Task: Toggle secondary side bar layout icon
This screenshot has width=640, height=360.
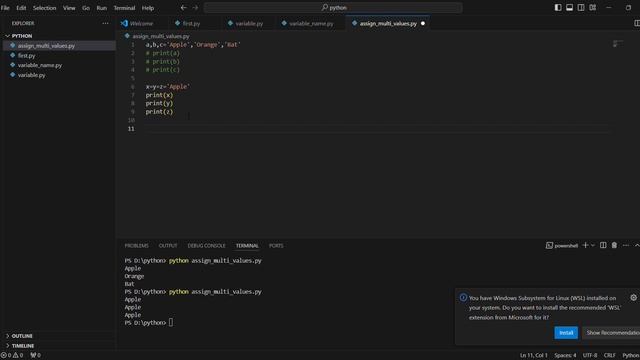Action: [581, 8]
